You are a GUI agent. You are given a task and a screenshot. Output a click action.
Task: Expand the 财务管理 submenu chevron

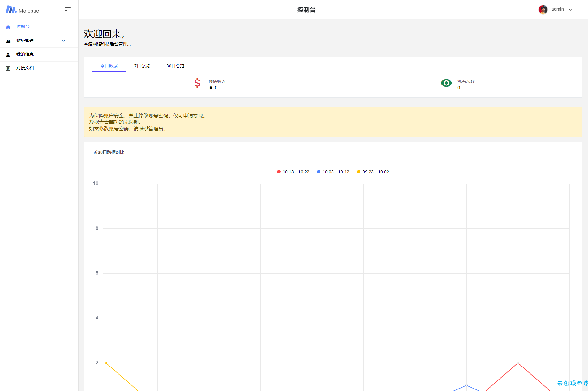pyautogui.click(x=63, y=41)
